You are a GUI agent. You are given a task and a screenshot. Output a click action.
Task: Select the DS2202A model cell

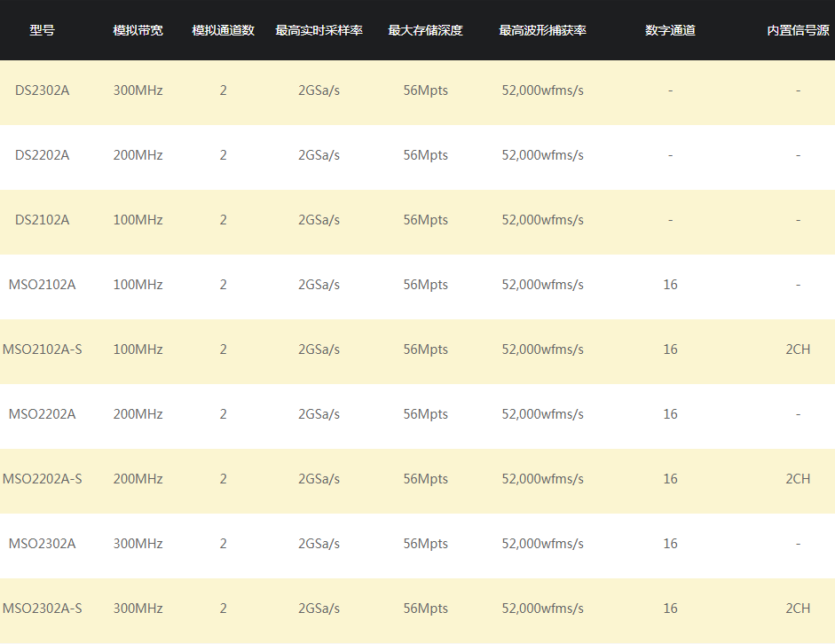click(42, 155)
